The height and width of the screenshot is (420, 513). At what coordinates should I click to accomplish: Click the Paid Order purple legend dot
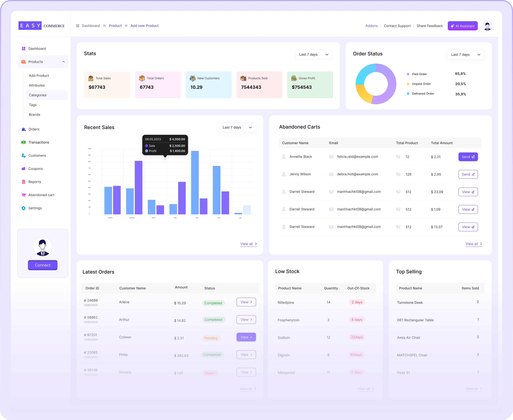pos(408,74)
